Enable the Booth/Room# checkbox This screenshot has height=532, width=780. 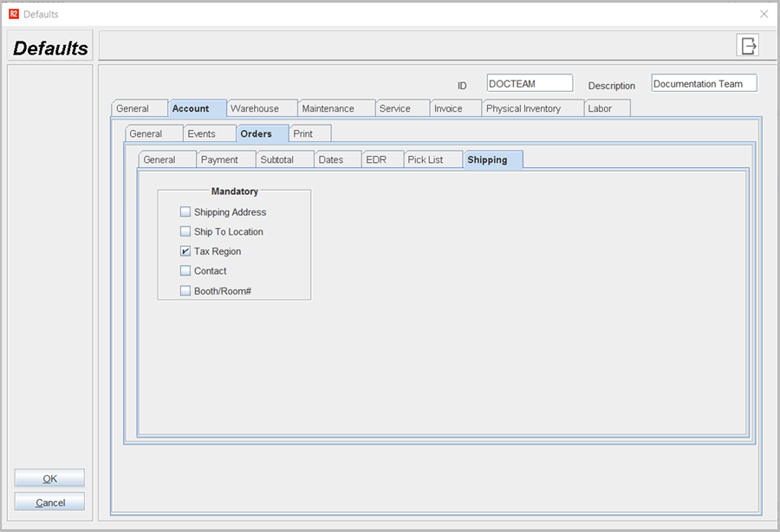coord(185,290)
